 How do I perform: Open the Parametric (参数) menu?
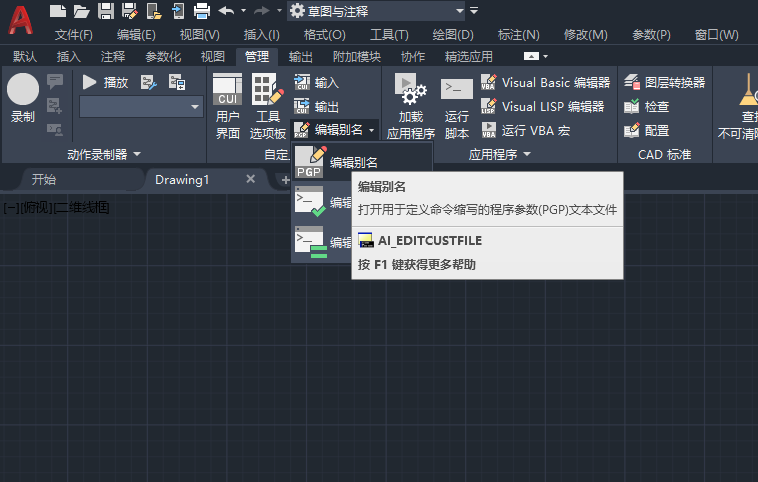point(651,35)
